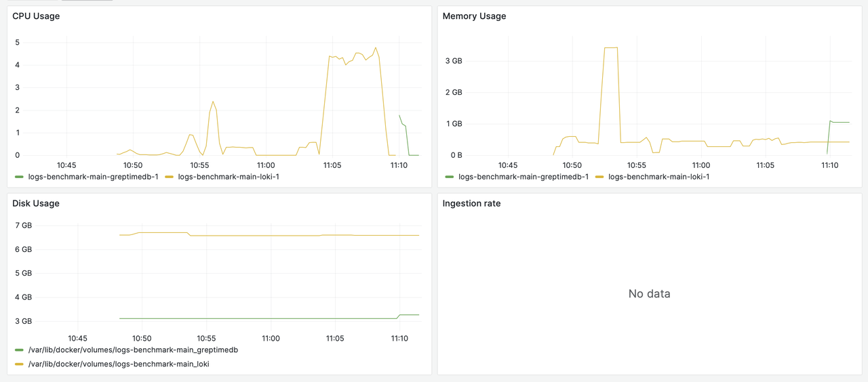Click the Ingestion rate panel title
This screenshot has width=868, height=382.
[x=471, y=203]
